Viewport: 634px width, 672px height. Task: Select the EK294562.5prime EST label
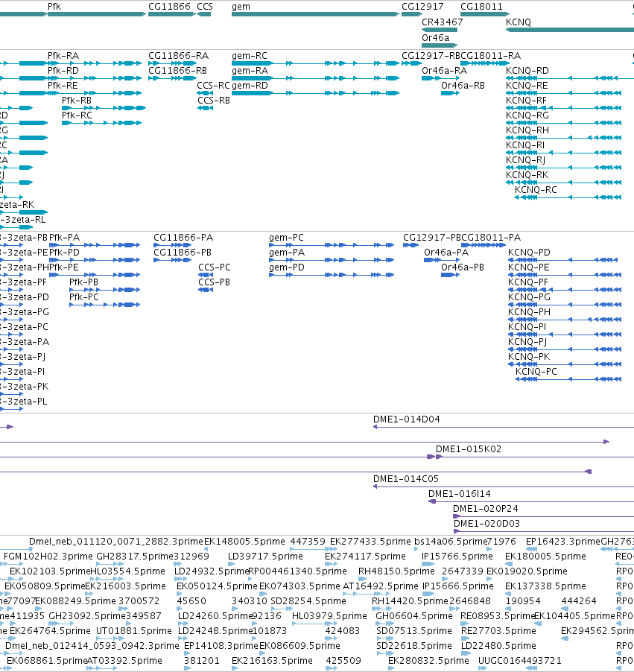click(x=597, y=631)
